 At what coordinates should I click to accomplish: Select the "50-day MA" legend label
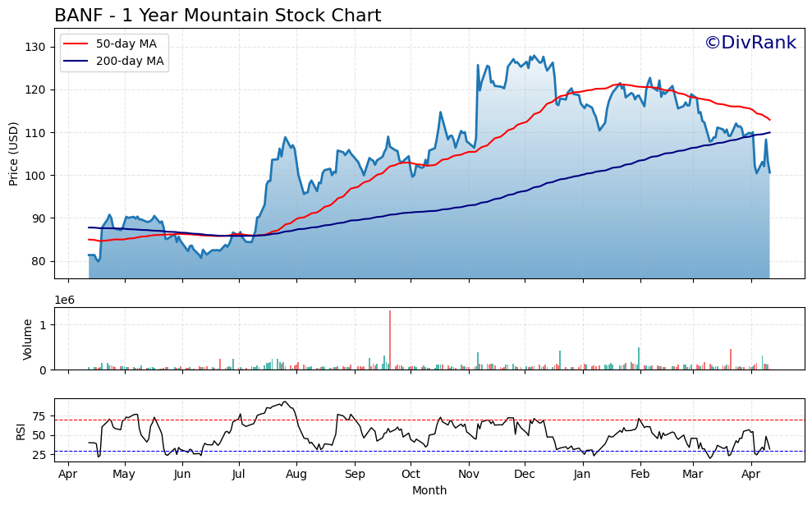(126, 44)
